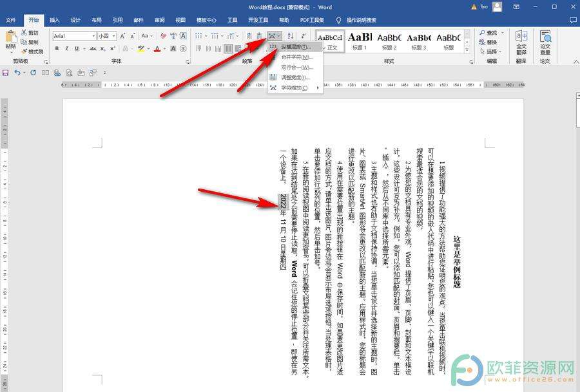Copy selection using 复制 button
This screenshot has height=392, width=580.
[x=30, y=42]
